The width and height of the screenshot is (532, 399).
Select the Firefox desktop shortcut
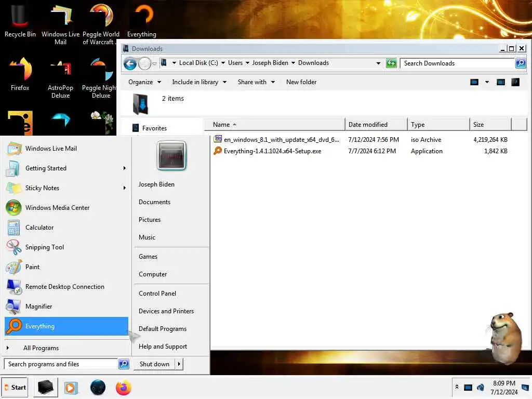click(x=20, y=74)
